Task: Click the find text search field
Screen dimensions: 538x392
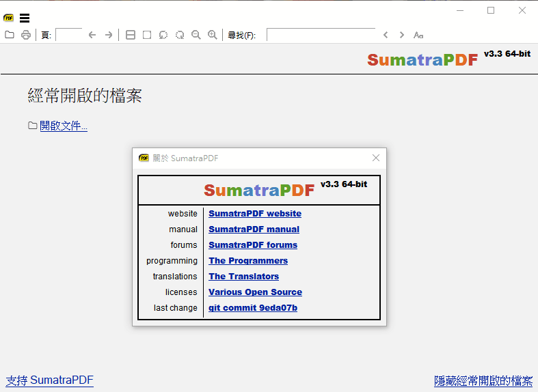Action: coord(321,35)
